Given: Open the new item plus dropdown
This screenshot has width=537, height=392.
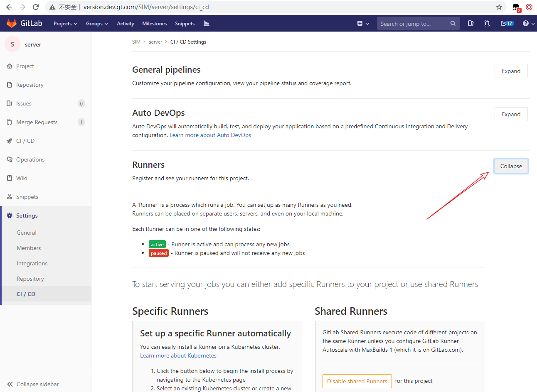Looking at the screenshot, I should coord(363,24).
